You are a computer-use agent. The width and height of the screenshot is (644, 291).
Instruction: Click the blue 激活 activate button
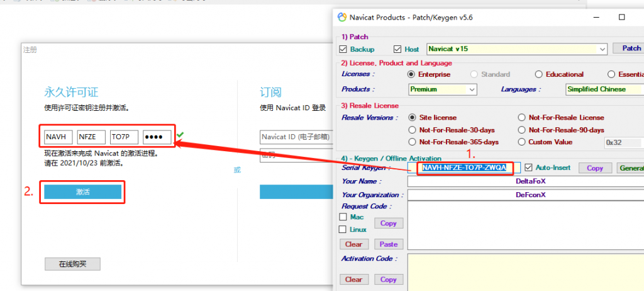82,192
